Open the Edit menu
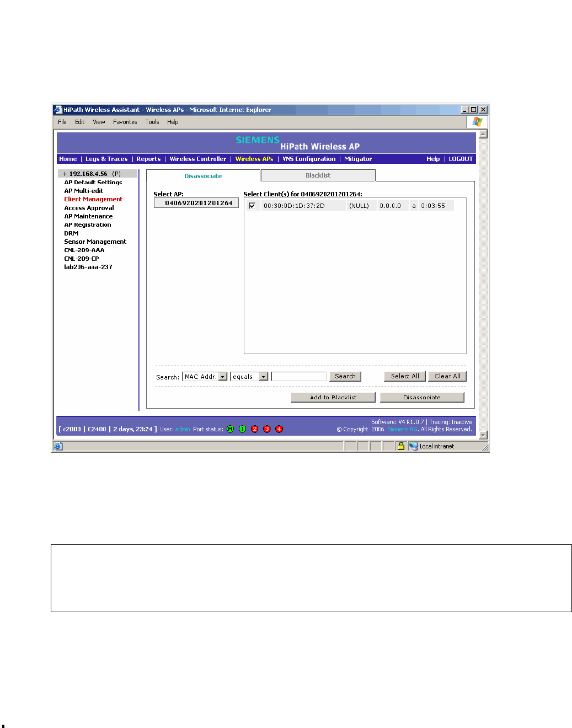The width and height of the screenshot is (572, 728). pyautogui.click(x=80, y=122)
